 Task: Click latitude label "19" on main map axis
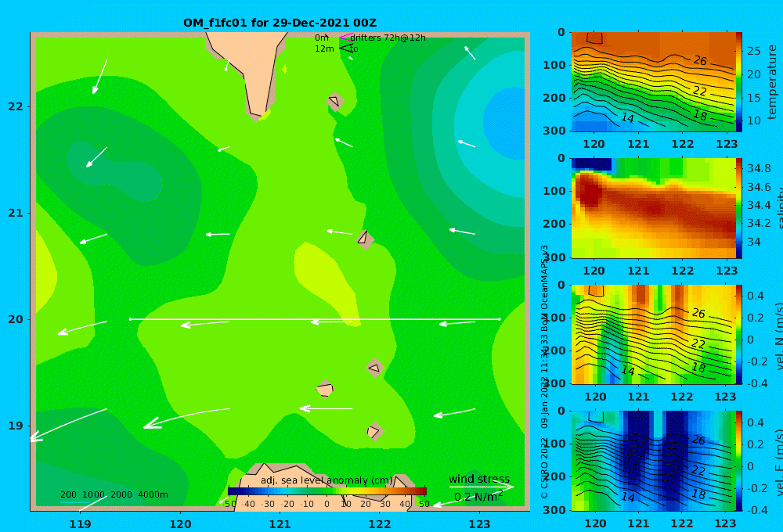click(x=16, y=426)
